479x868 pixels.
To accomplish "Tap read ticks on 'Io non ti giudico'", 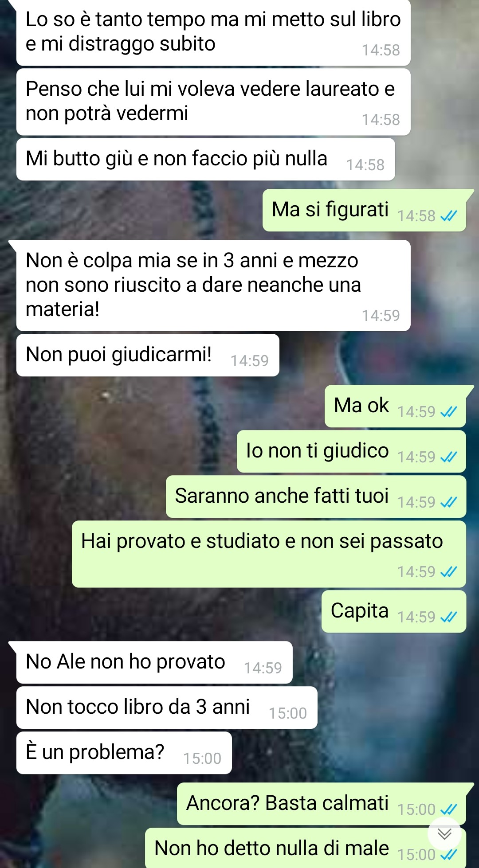I will click(x=448, y=457).
